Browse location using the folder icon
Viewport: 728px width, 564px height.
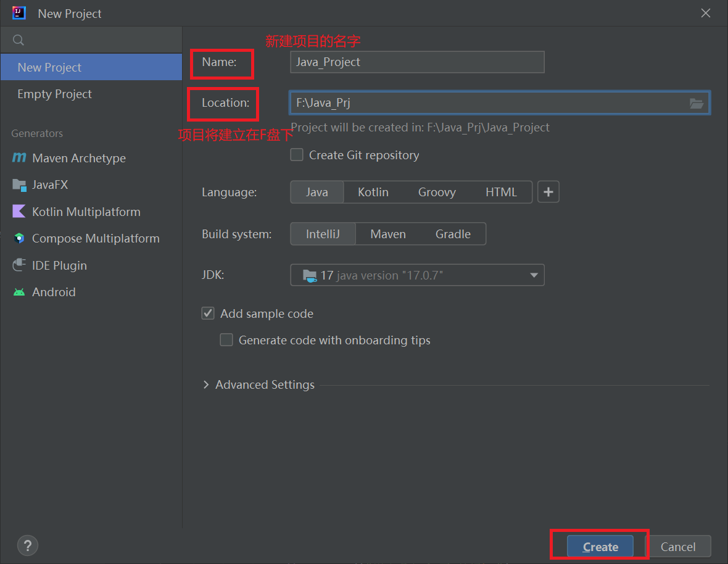[696, 103]
